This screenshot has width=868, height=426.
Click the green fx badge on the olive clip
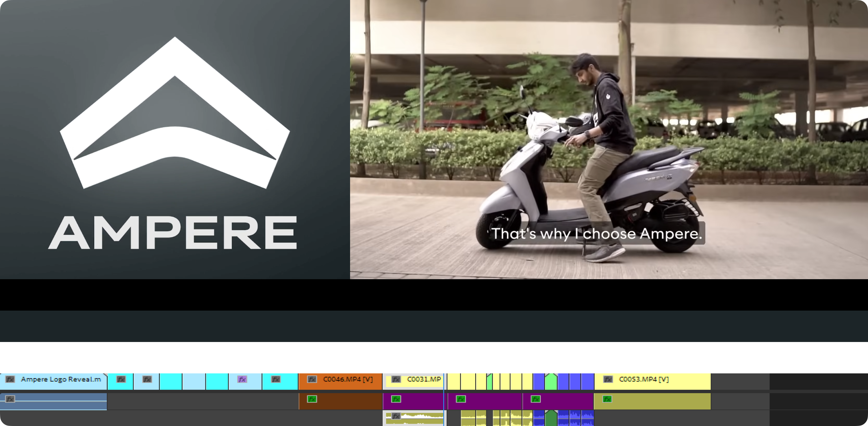point(607,399)
